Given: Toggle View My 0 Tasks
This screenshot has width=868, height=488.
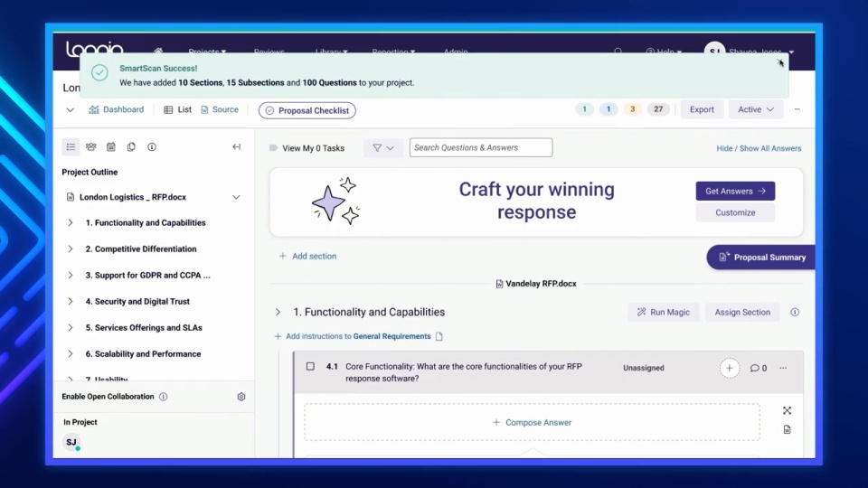Looking at the screenshot, I should (x=307, y=148).
